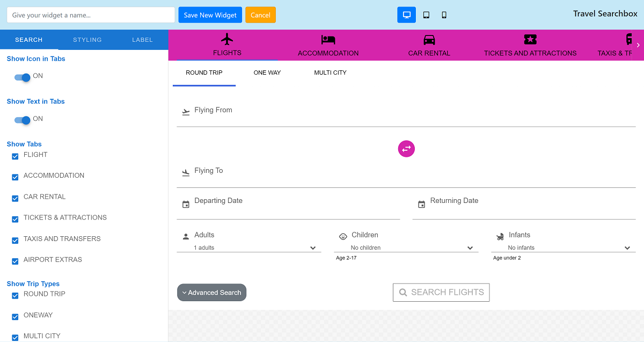
Task: Toggle the Show Icon in Tabs switch
Action: point(23,77)
